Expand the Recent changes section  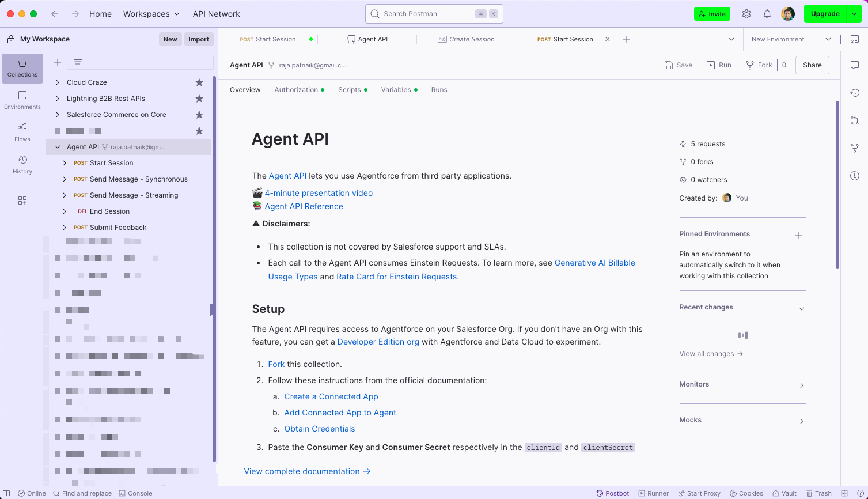pyautogui.click(x=802, y=309)
